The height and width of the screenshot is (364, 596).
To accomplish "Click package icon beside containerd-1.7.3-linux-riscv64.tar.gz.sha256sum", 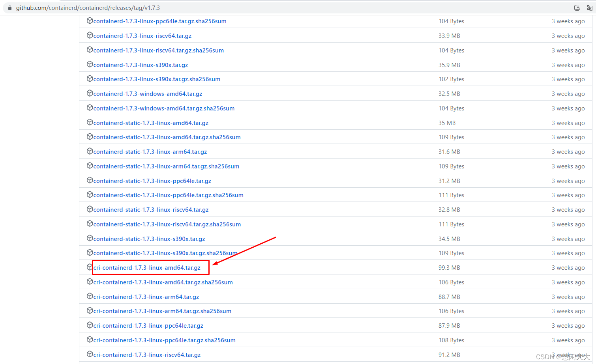I will coord(90,50).
